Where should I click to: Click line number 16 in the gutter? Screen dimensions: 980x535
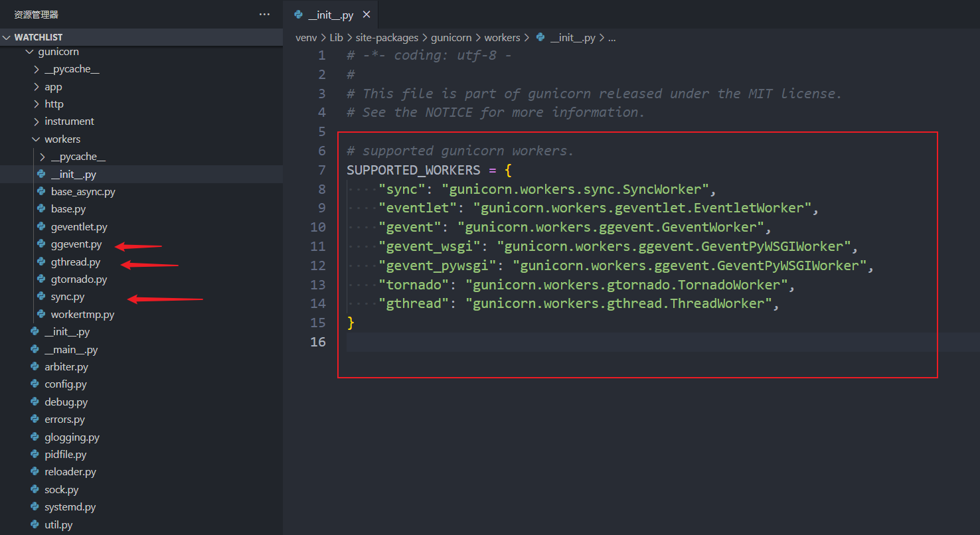[318, 342]
